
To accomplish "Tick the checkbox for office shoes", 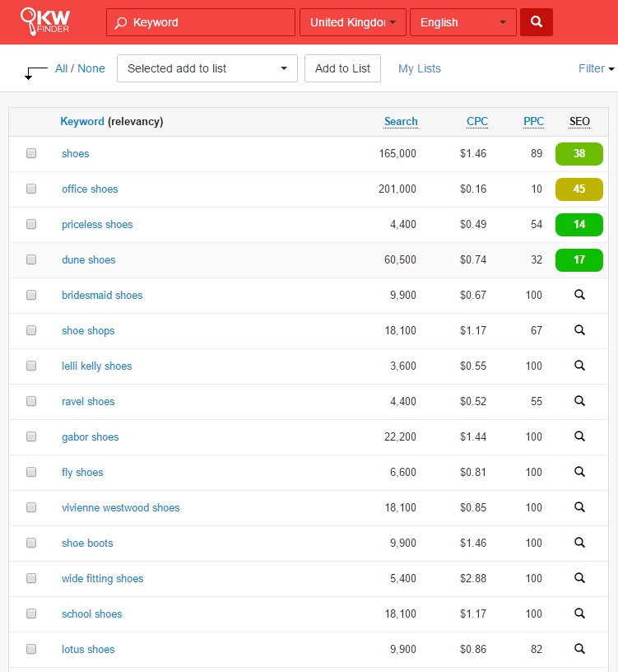I will [31, 189].
